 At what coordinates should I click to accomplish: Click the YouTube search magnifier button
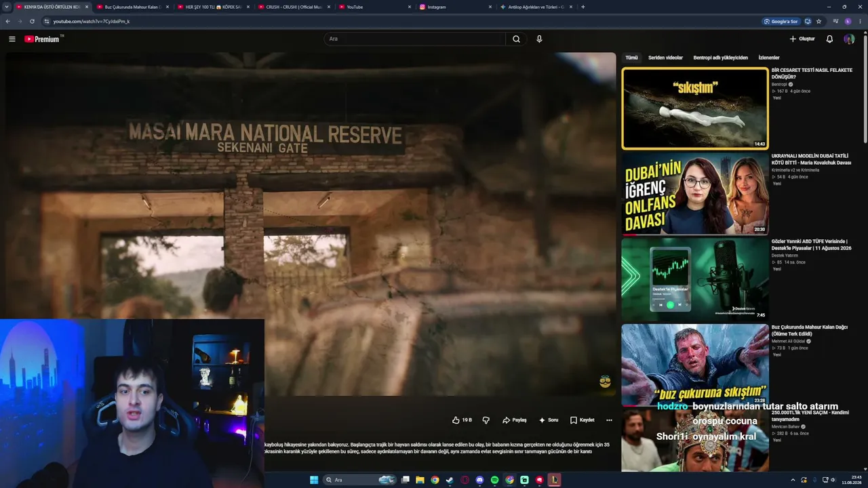[x=516, y=39]
